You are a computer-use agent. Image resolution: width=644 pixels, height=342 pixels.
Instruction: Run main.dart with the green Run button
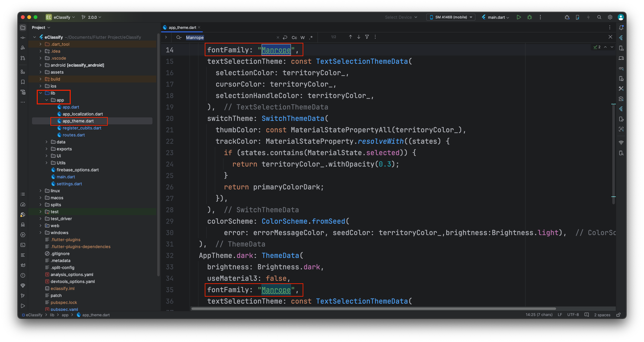point(519,17)
